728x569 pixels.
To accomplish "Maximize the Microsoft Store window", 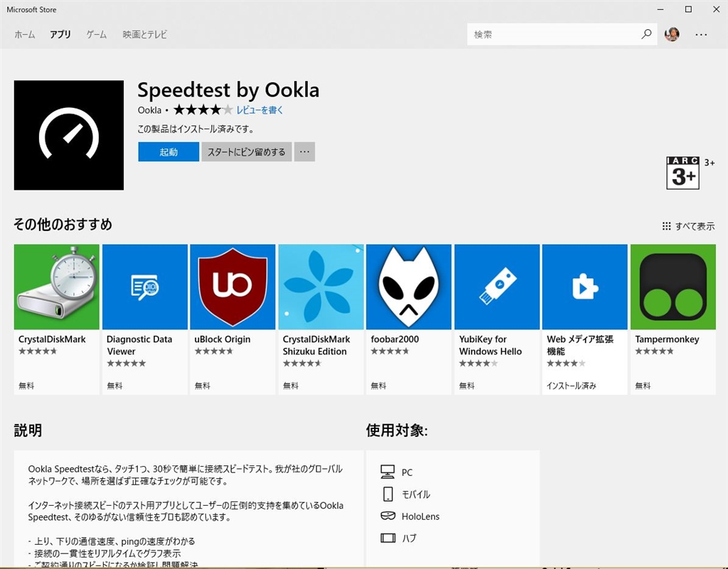I will coord(688,9).
